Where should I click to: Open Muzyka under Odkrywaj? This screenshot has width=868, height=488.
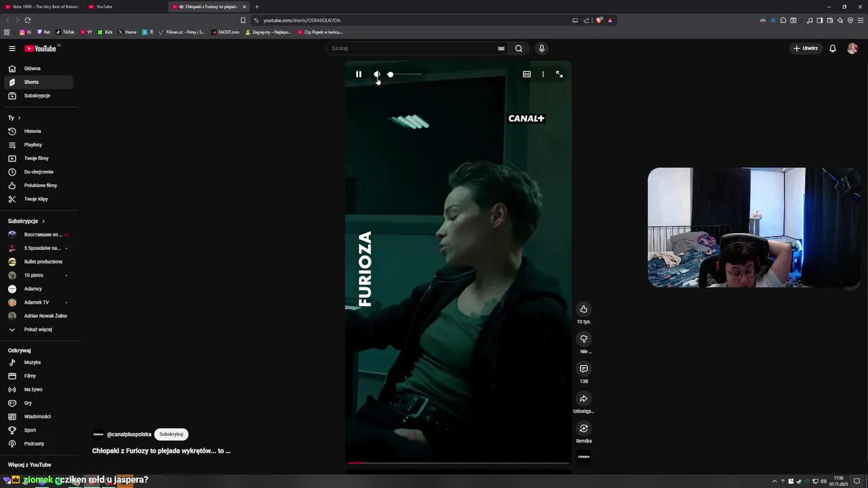pyautogui.click(x=39, y=362)
